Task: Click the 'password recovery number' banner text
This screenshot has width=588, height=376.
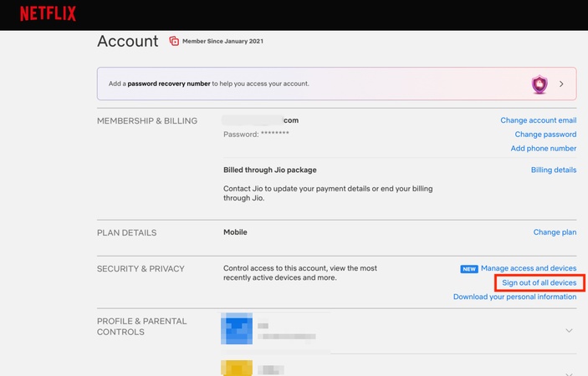Action: pyautogui.click(x=169, y=84)
